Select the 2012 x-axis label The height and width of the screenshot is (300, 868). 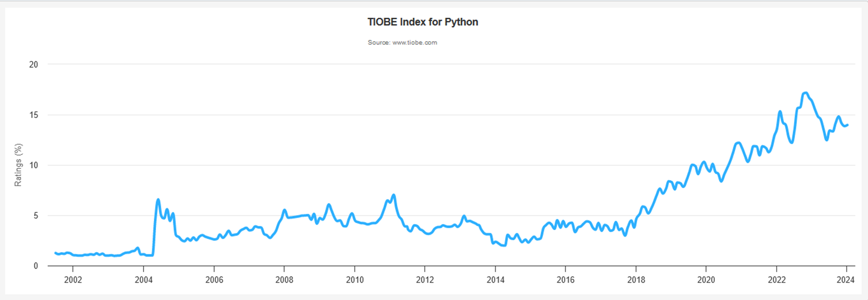click(x=425, y=280)
